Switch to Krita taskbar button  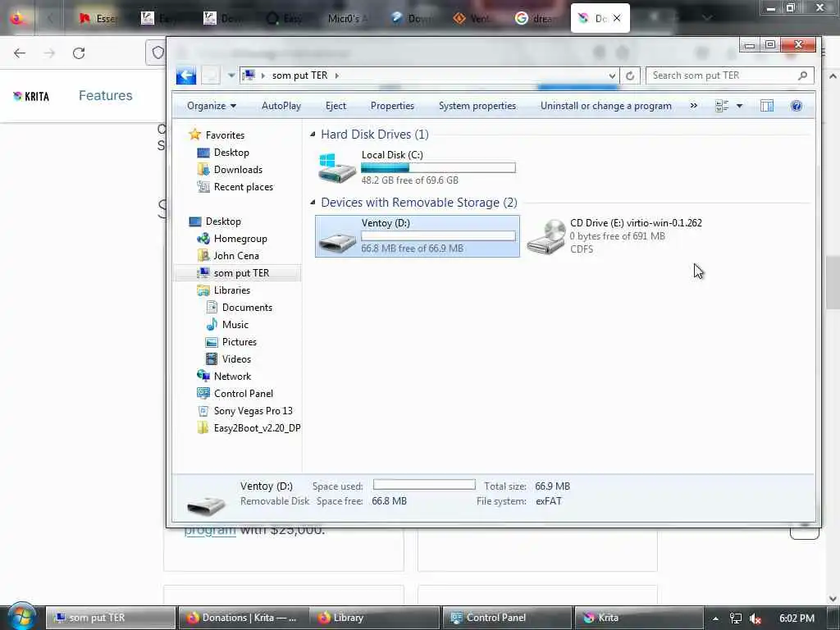638,618
